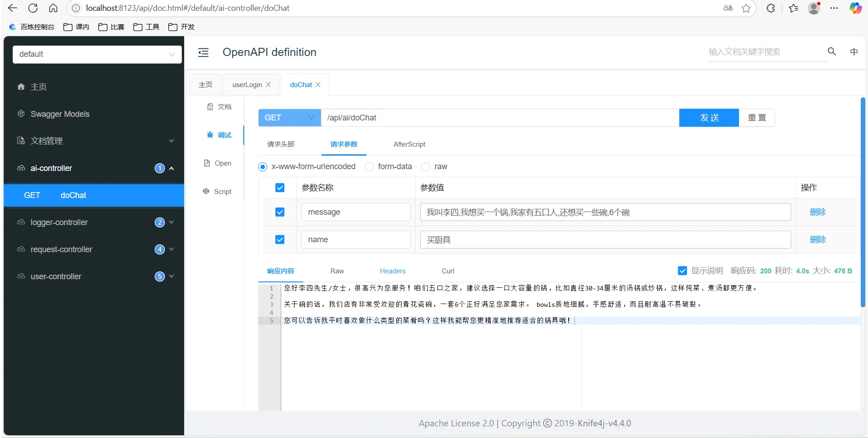Viewport: 868px width, 438px height.
Task: Open Swagger Models in sidebar
Action: click(94, 114)
